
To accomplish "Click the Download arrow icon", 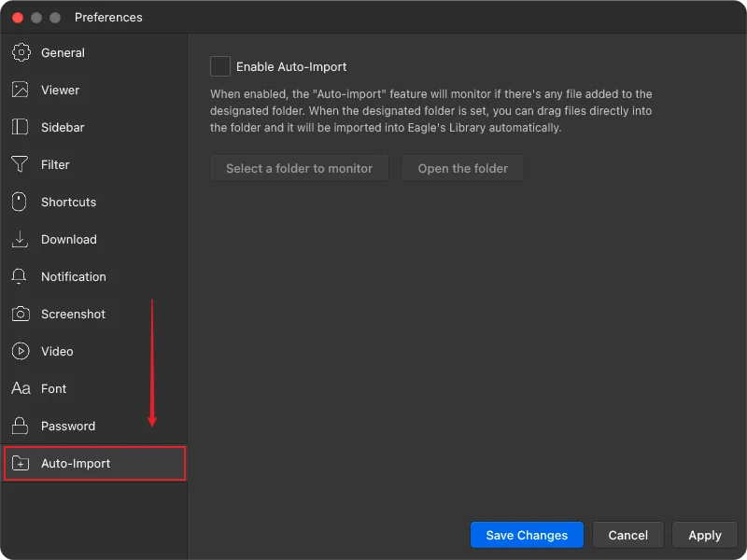I will coord(20,239).
